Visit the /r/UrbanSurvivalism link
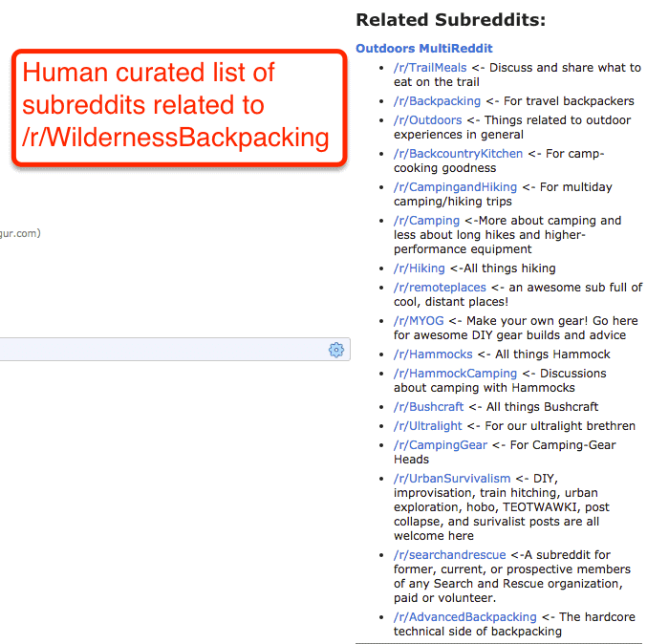 coord(452,478)
